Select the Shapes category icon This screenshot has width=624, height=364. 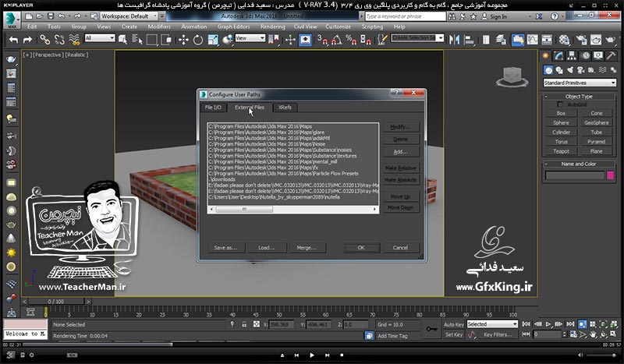tap(559, 70)
